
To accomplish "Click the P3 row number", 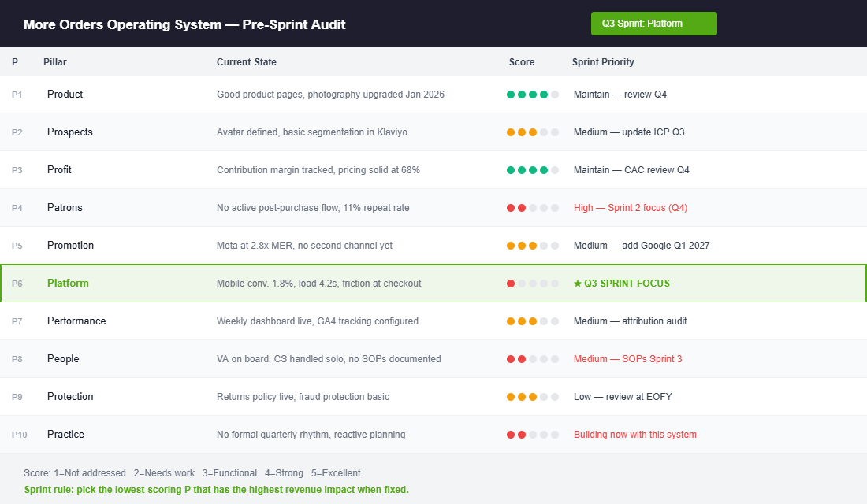I will (17, 169).
